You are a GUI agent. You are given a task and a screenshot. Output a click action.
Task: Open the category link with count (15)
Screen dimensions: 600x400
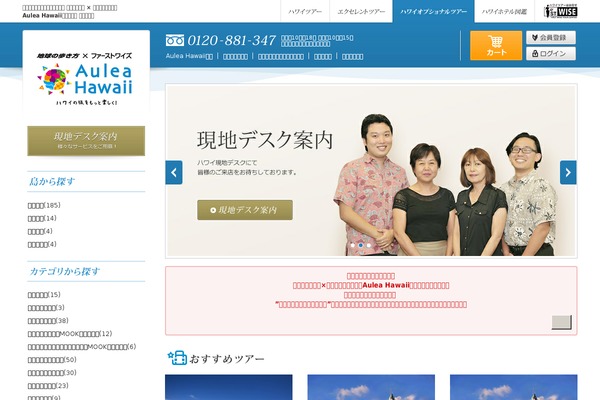point(44,294)
